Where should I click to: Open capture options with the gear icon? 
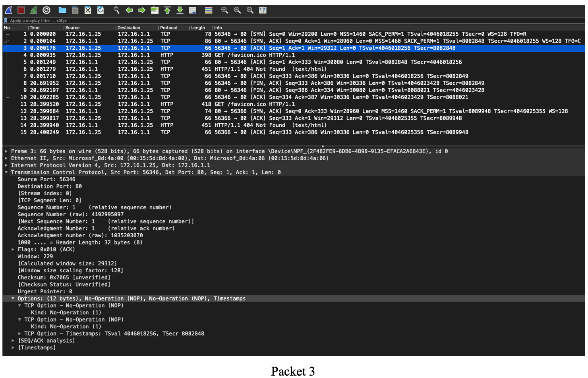46,10
